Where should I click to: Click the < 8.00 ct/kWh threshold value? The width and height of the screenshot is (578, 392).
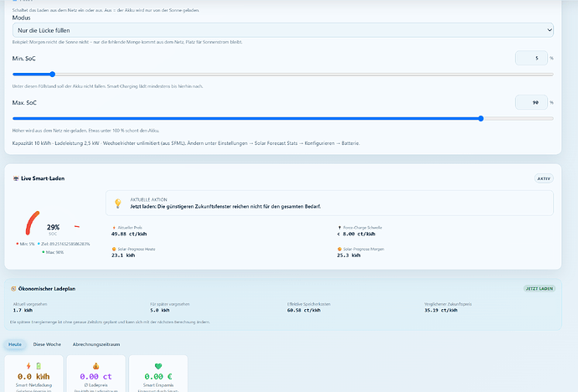[356, 234]
